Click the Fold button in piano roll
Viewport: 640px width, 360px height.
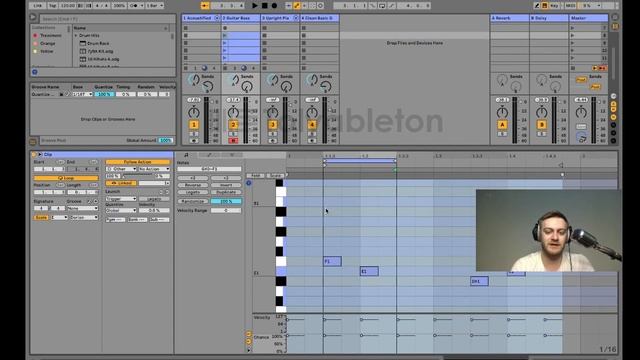tap(256, 176)
